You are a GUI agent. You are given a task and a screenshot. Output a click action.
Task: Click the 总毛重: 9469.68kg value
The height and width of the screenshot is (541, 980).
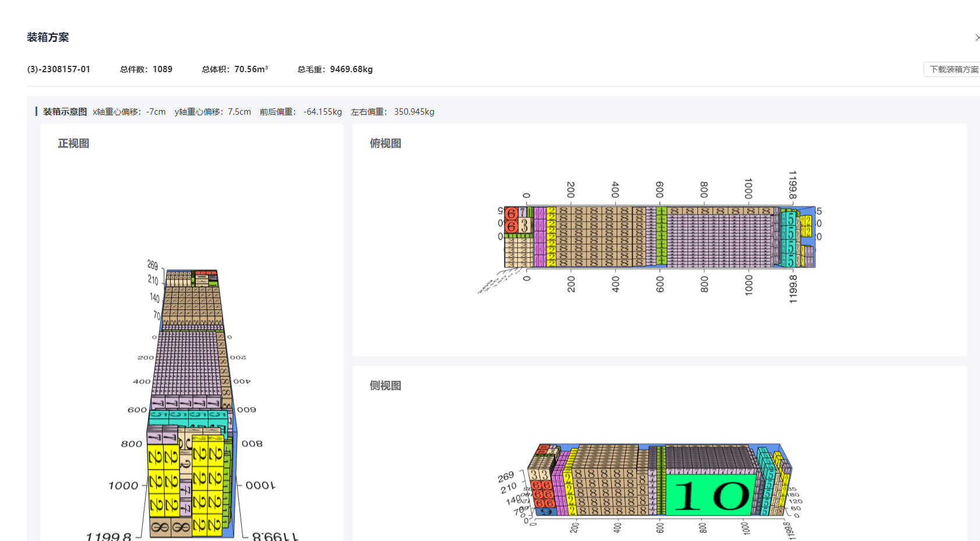[x=335, y=69]
